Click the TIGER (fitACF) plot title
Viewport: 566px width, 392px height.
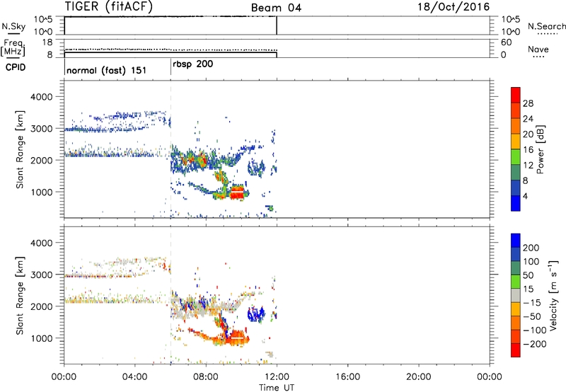[109, 6]
